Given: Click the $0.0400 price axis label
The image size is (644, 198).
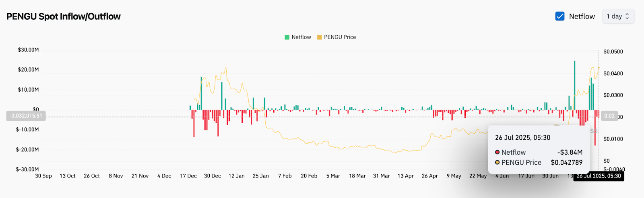Looking at the screenshot, I should tap(613, 73).
